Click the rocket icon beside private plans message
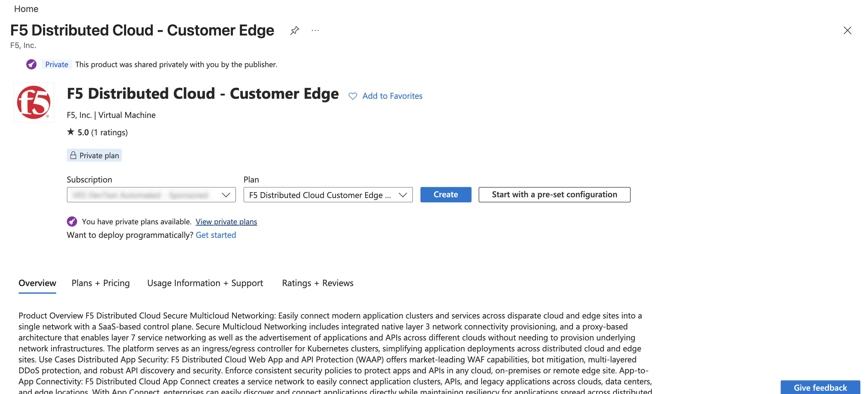 (72, 221)
